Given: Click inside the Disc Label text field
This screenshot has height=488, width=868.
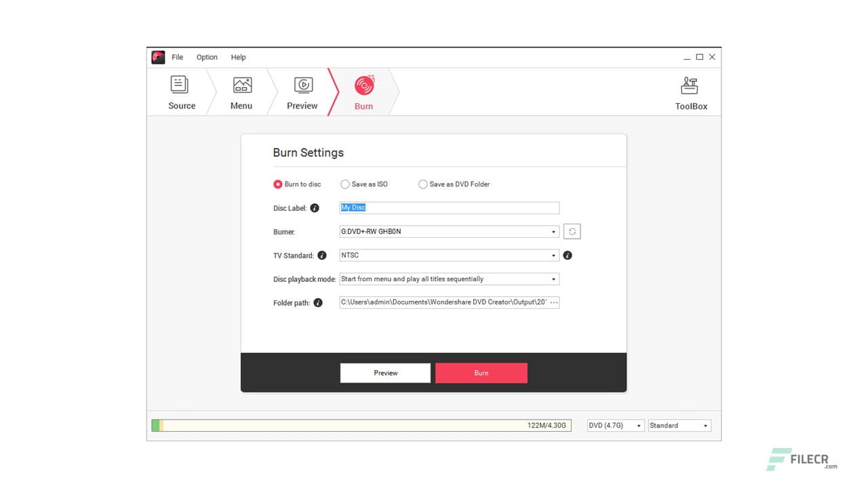Looking at the screenshot, I should pos(449,207).
